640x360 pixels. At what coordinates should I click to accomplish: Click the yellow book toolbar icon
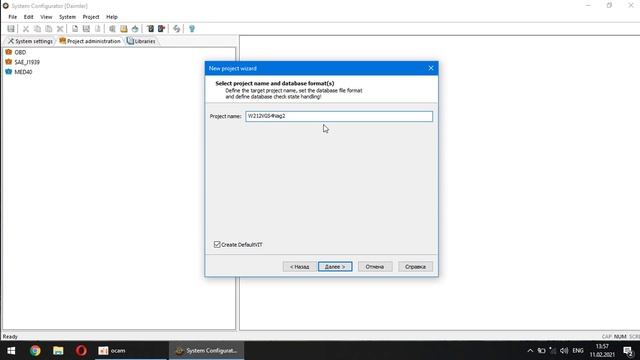click(124, 29)
